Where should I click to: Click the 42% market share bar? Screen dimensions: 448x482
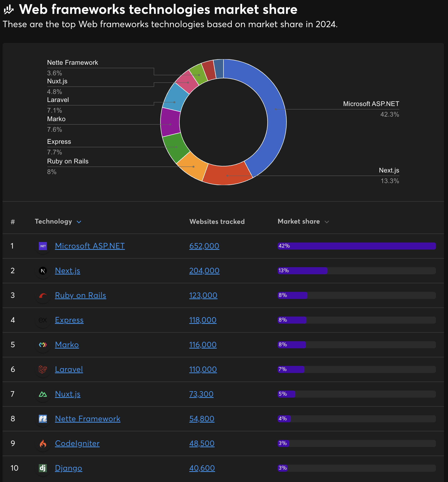point(357,246)
